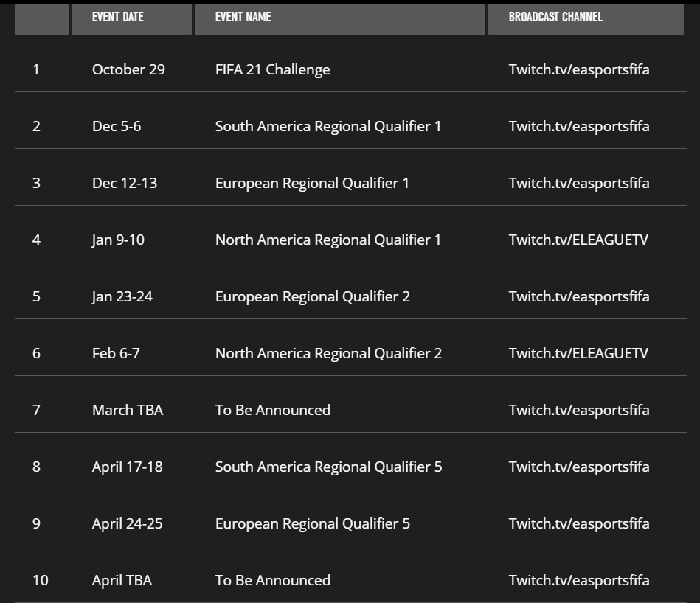The image size is (700, 603).
Task: Open Twitch link for Dec 5-6 event
Action: click(579, 126)
